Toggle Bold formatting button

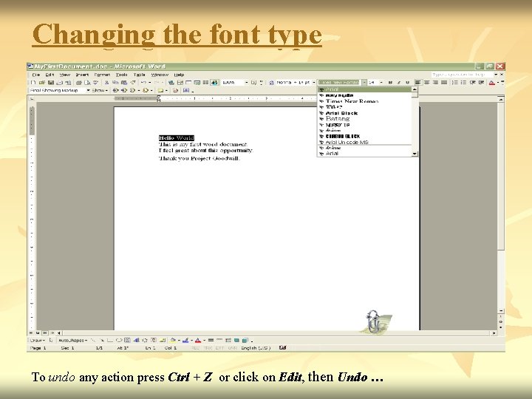[390, 83]
